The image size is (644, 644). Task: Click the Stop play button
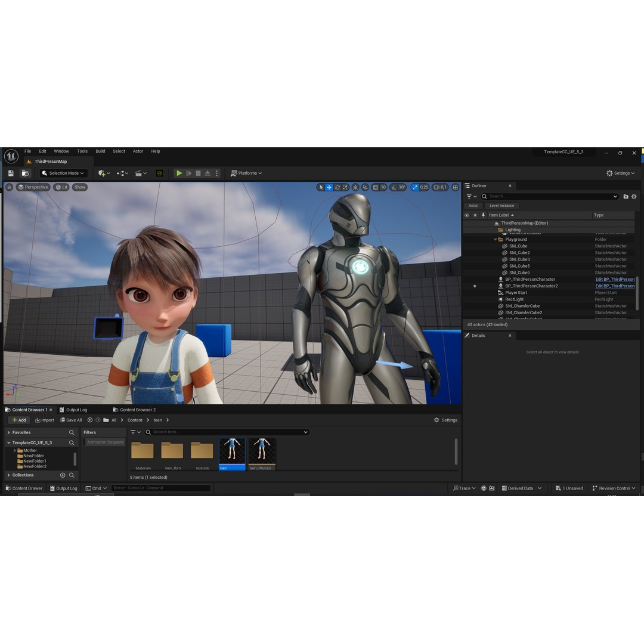[198, 174]
